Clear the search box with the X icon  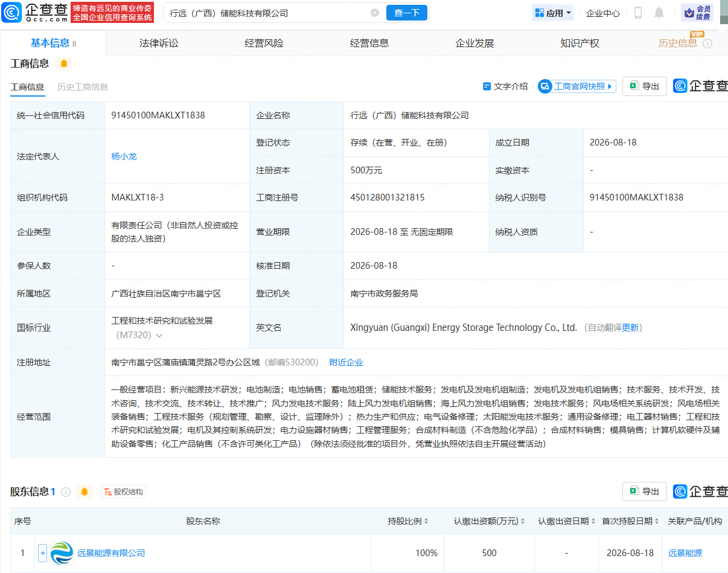[x=375, y=13]
